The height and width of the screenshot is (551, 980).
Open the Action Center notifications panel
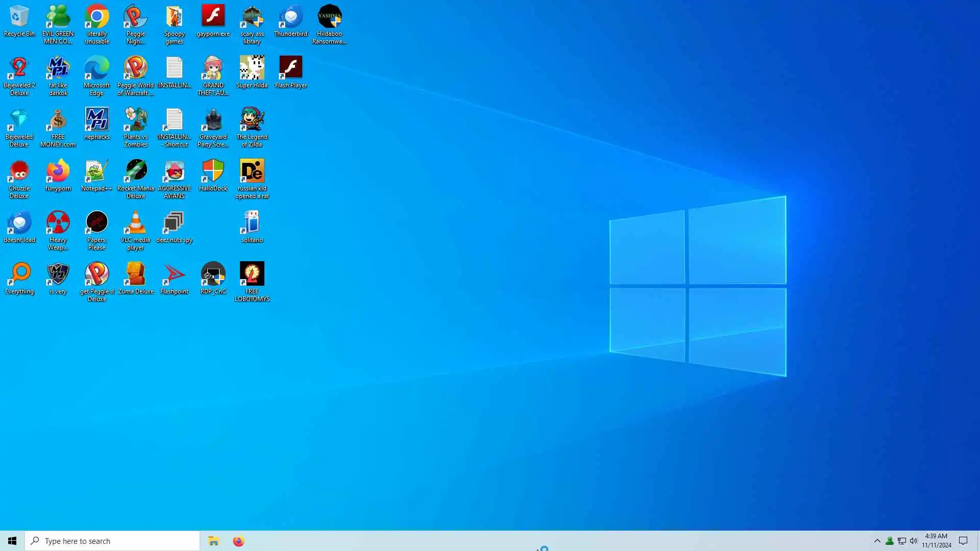point(963,541)
